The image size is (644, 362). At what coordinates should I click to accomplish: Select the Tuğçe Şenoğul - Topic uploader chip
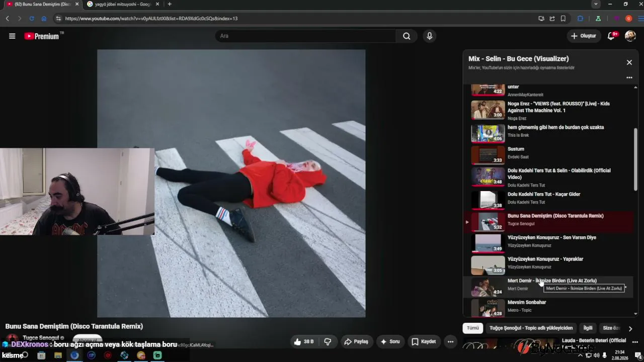pyautogui.click(x=531, y=328)
